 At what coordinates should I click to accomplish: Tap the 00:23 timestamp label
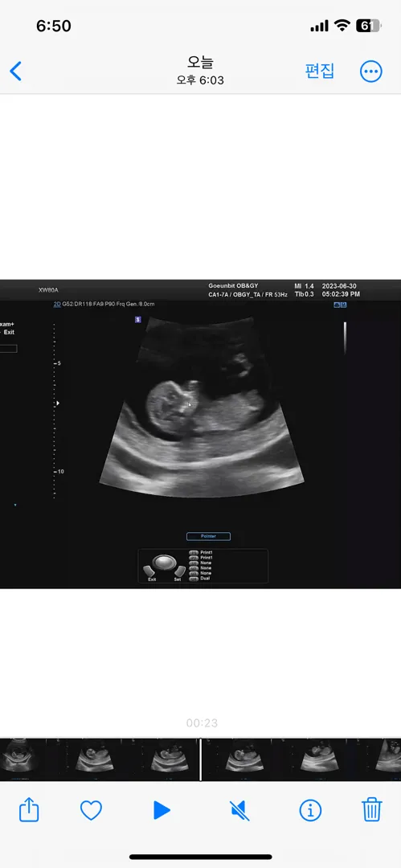(x=202, y=723)
